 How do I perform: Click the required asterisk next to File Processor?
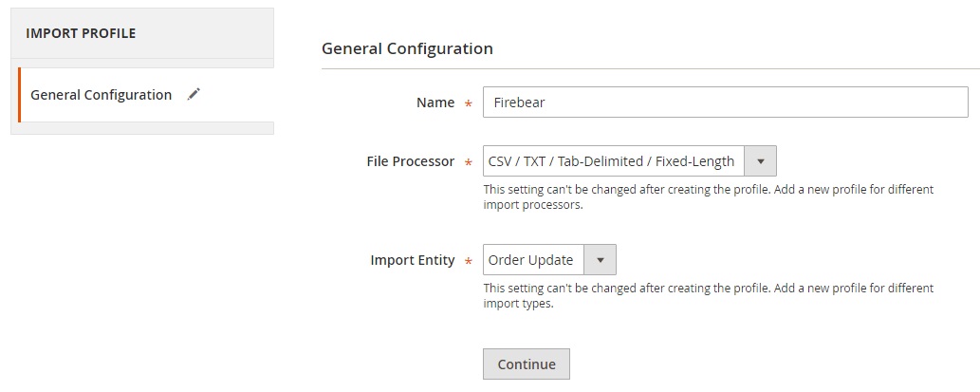(468, 162)
